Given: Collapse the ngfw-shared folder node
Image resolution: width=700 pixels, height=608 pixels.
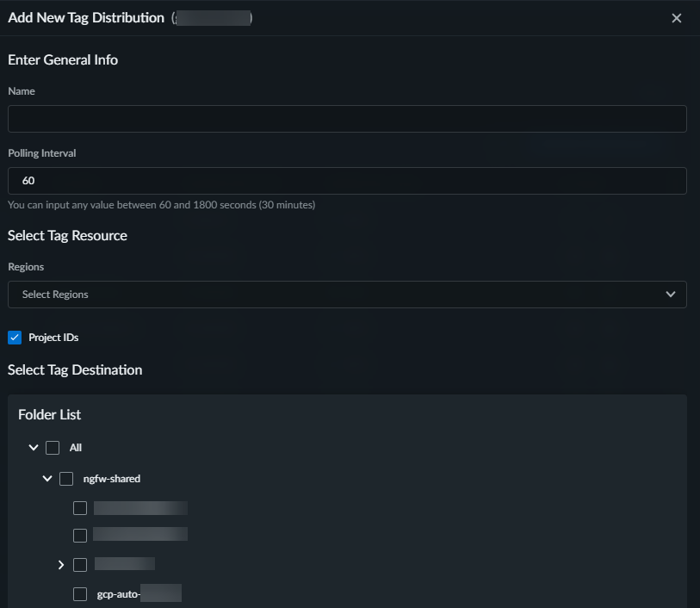Looking at the screenshot, I should 47,479.
